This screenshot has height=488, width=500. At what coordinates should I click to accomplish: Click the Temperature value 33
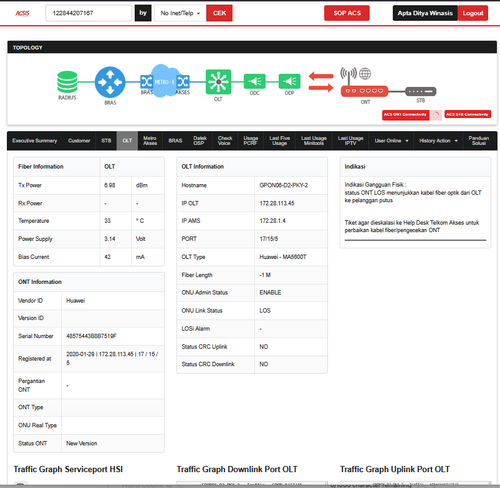[107, 221]
